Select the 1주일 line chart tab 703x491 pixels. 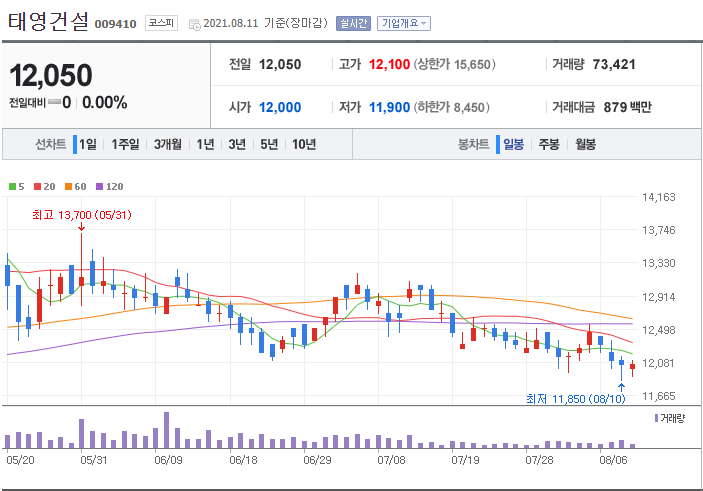(125, 144)
